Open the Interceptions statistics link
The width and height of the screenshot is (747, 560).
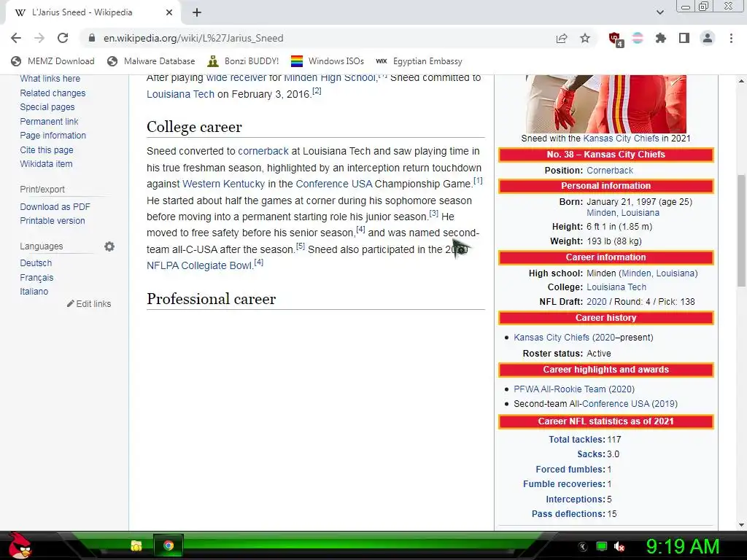575,499
